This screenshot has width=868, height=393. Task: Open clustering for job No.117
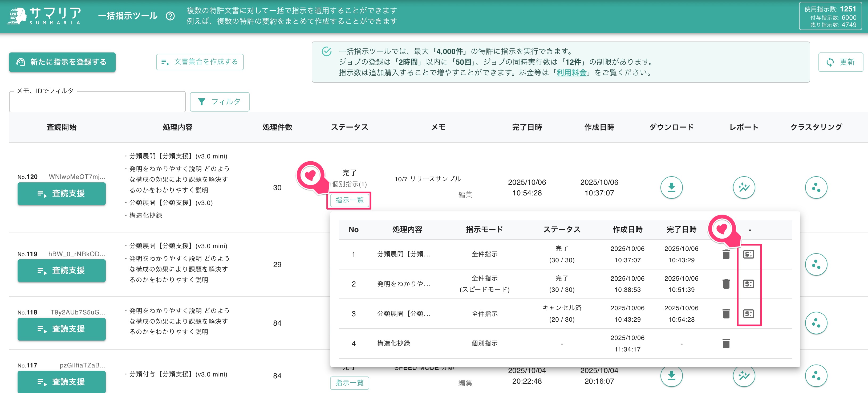click(816, 375)
